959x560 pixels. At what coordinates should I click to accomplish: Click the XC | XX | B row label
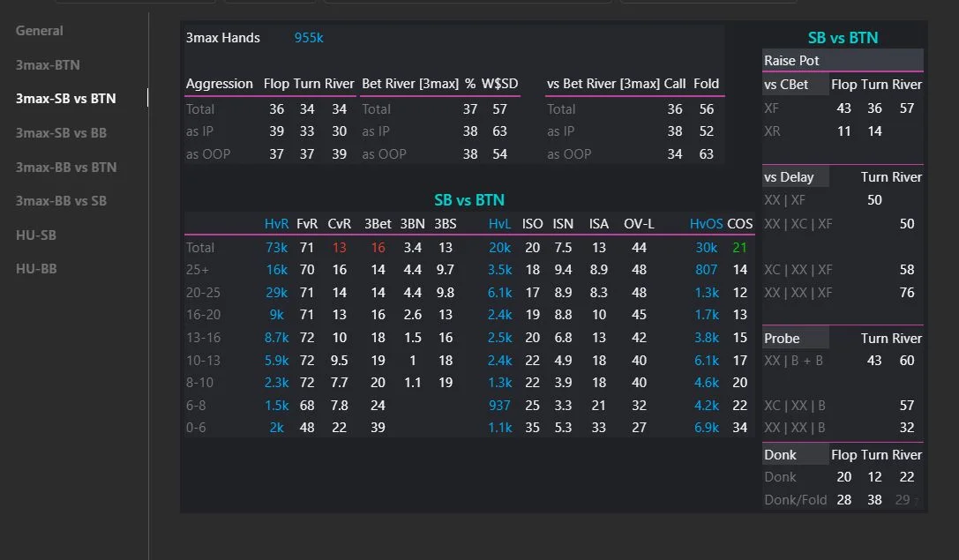coord(795,406)
